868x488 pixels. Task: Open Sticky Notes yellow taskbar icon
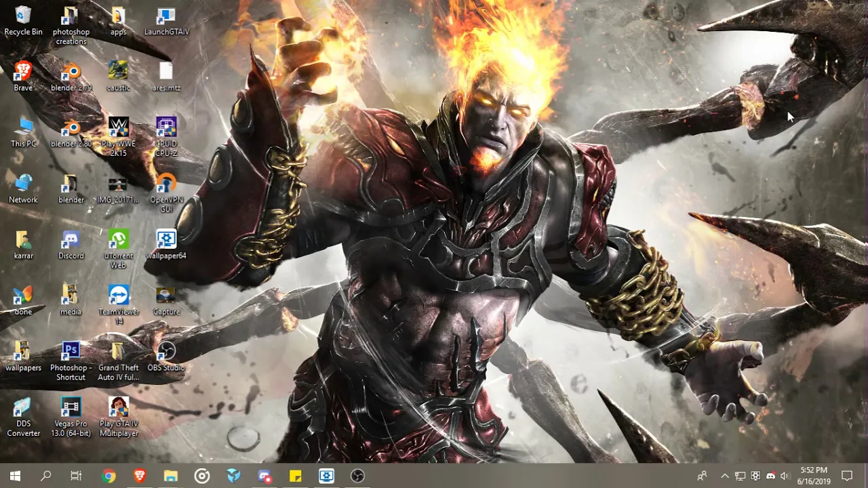click(x=296, y=476)
